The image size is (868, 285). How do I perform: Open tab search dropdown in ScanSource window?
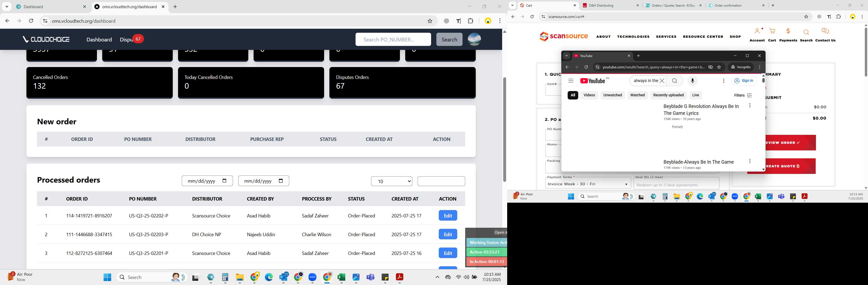[x=512, y=5]
